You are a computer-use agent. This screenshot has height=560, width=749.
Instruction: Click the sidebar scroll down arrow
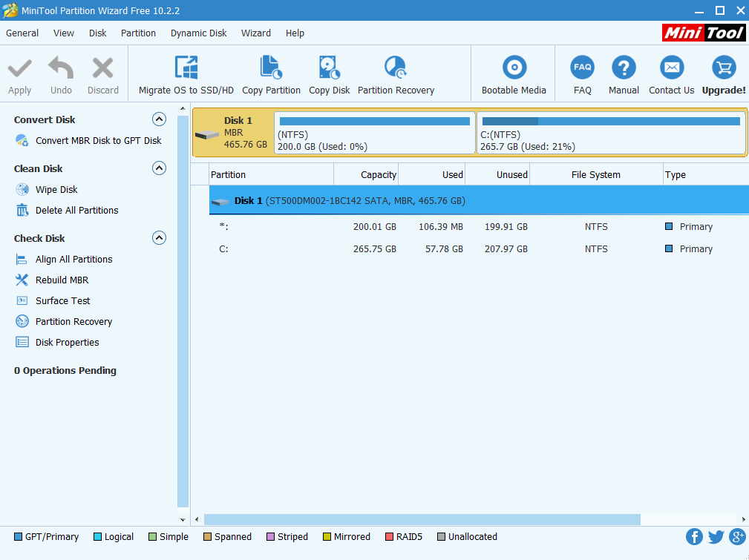pos(183,519)
